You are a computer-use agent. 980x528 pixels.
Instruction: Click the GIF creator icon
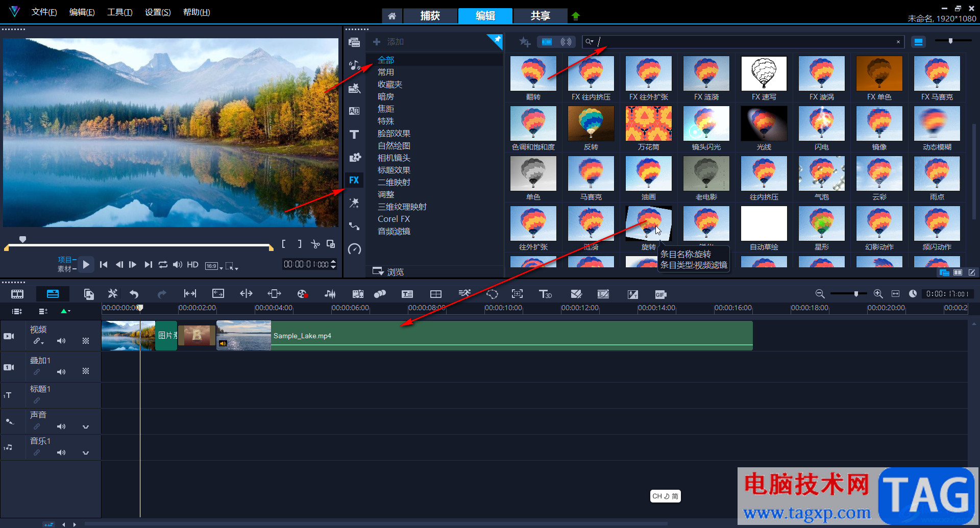(x=660, y=294)
